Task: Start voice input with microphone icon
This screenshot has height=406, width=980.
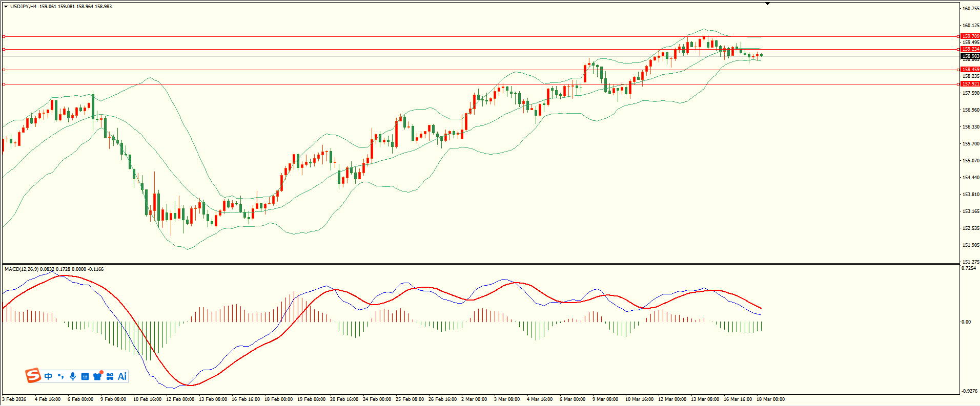Action: click(x=73, y=376)
